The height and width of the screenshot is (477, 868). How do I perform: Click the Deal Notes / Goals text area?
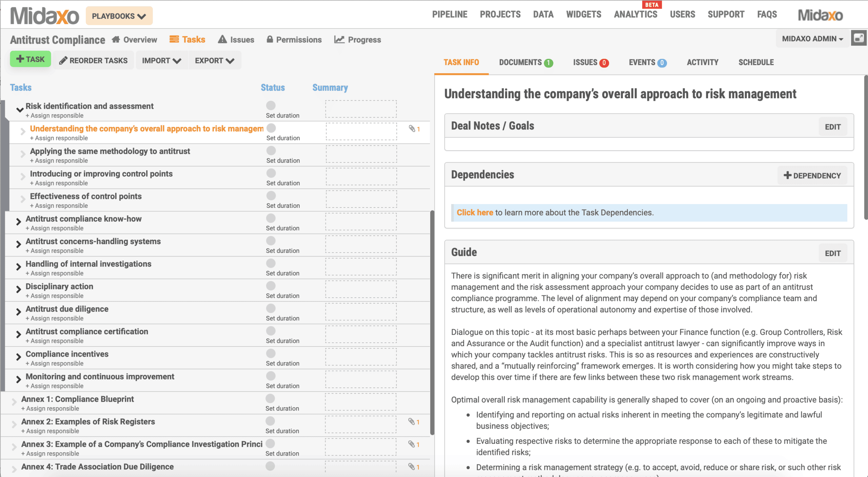[649, 144]
